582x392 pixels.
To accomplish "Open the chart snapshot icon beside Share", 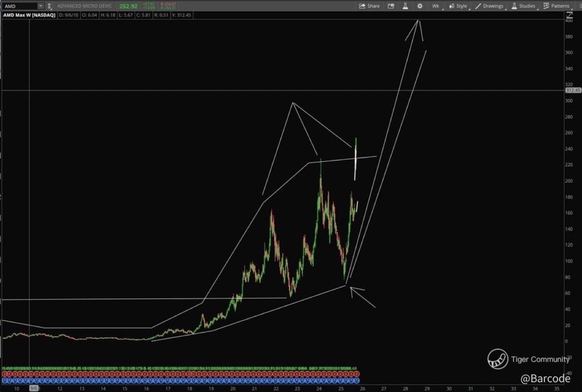I will click(390, 6).
